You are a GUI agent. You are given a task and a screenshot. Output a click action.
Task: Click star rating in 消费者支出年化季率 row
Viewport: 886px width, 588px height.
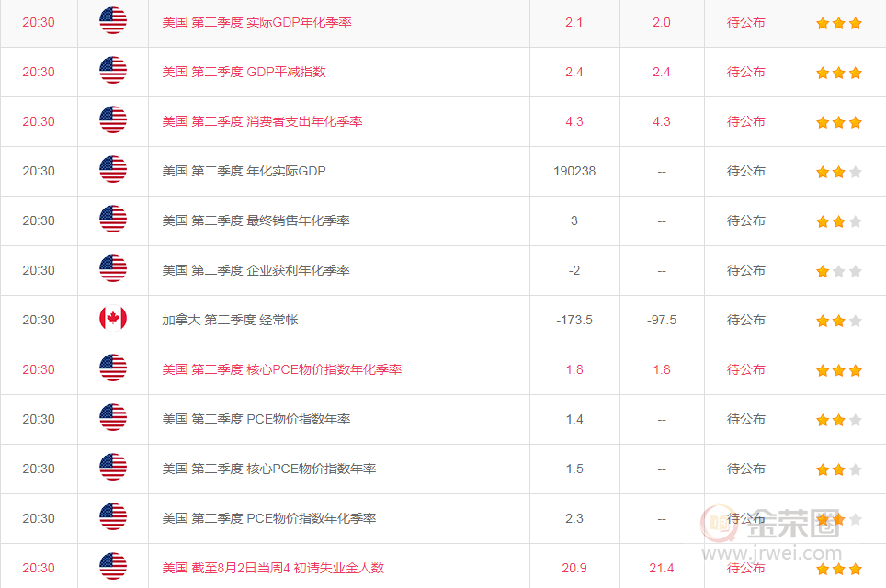[839, 122]
